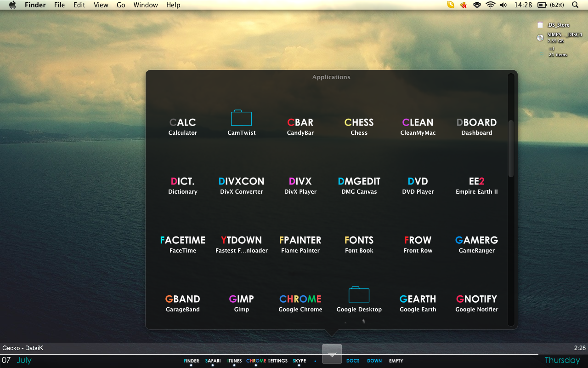Launch Google Earth

418,303
